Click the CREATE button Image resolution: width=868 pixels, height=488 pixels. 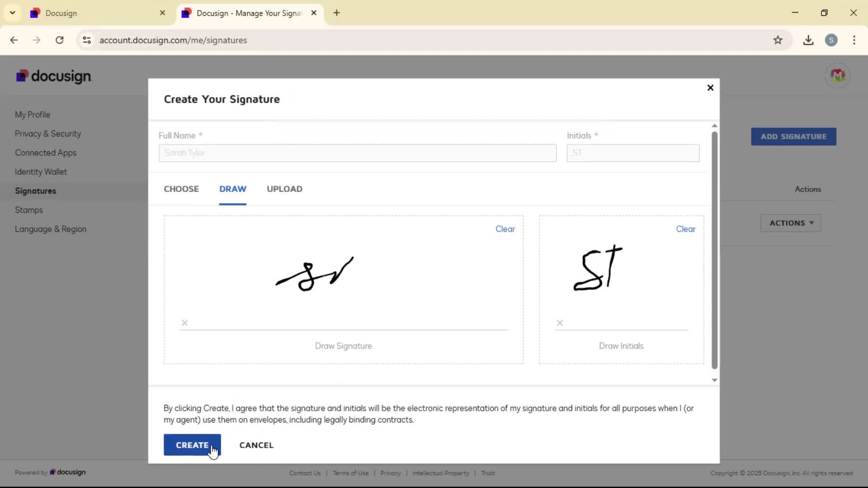[192, 445]
